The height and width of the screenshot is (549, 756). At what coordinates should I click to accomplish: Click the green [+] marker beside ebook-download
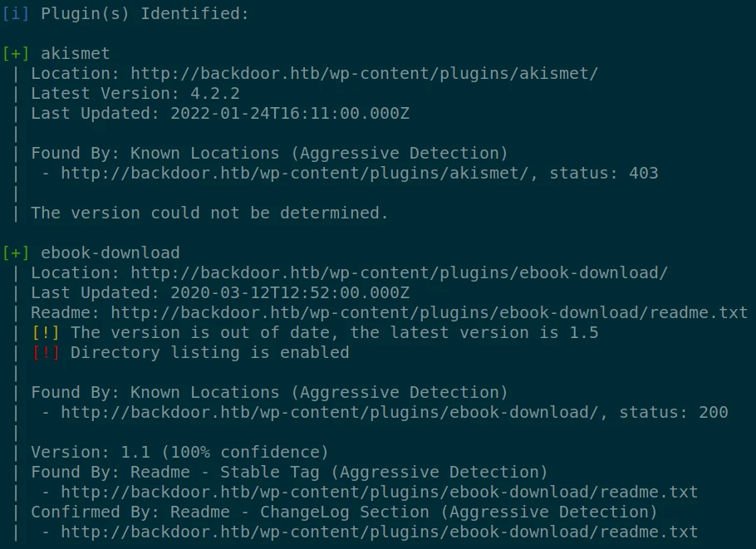16,253
